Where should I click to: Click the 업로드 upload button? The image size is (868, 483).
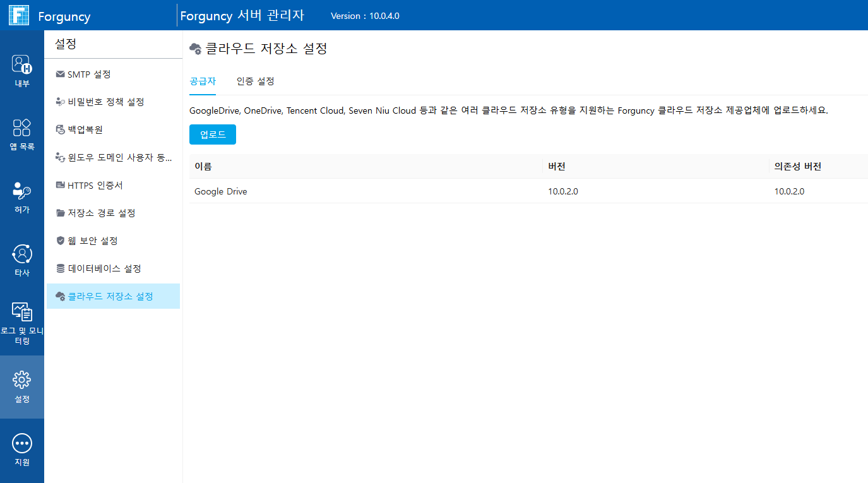(x=213, y=134)
